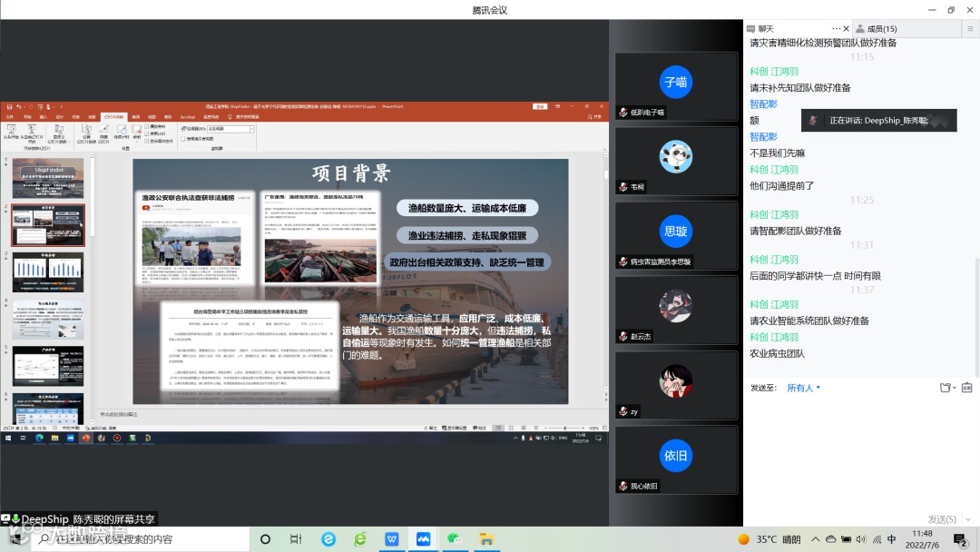Click Excel icon in shared screen taskbar

pos(132,439)
